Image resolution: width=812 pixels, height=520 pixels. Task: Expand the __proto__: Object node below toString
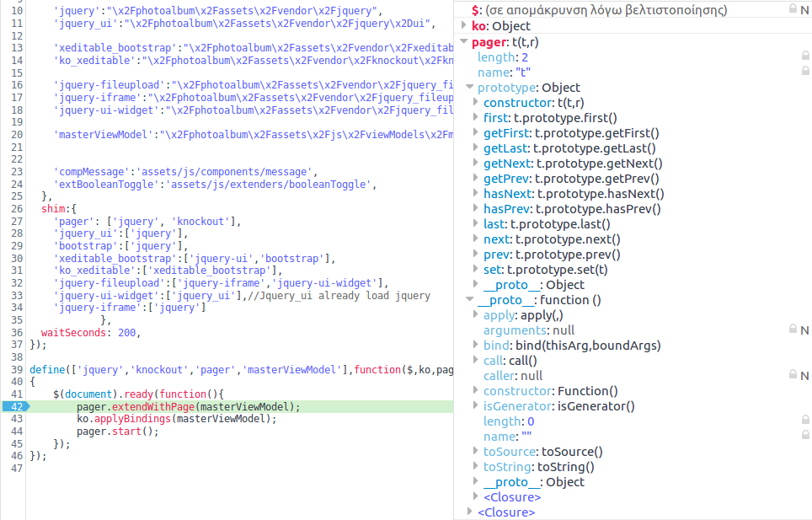(475, 481)
